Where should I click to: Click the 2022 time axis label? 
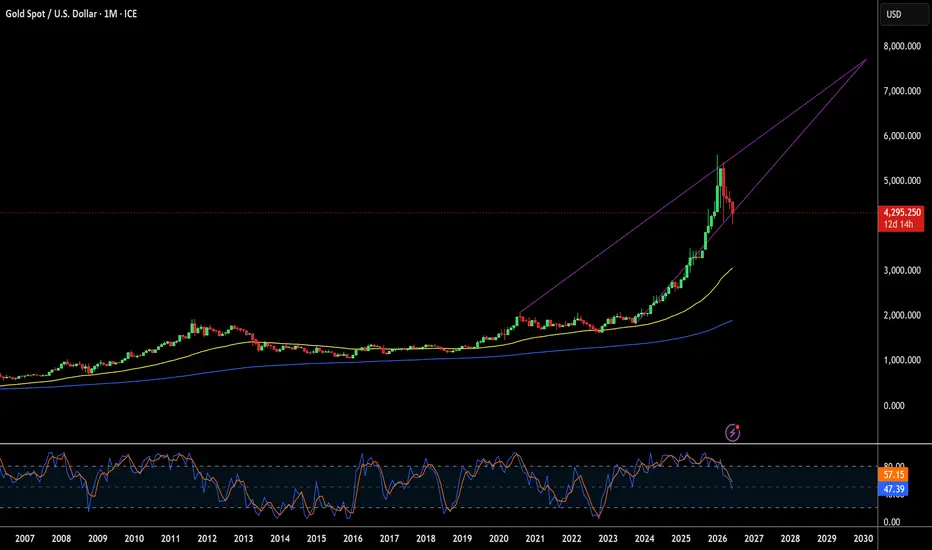[x=572, y=538]
